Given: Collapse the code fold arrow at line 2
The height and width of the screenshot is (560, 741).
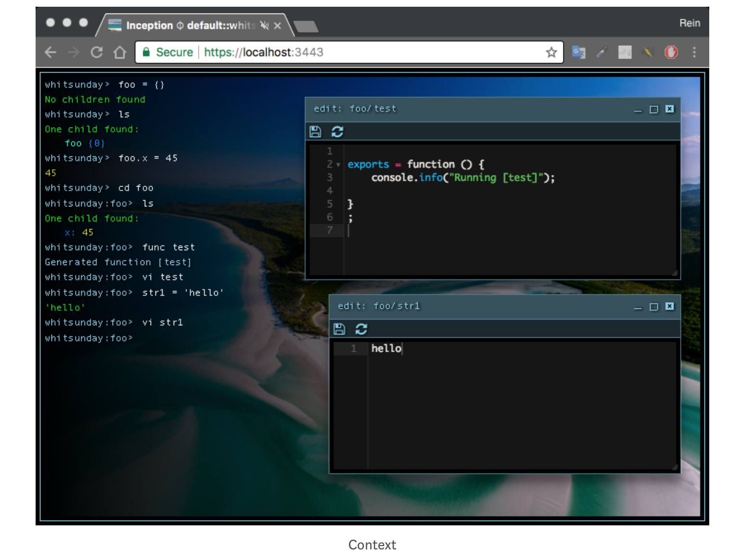Looking at the screenshot, I should pos(338,165).
